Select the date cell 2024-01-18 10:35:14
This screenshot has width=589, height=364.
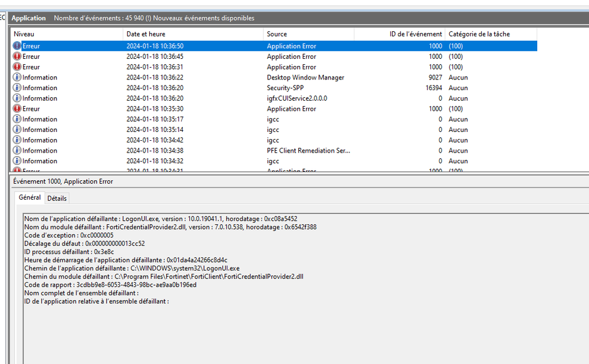(x=154, y=130)
